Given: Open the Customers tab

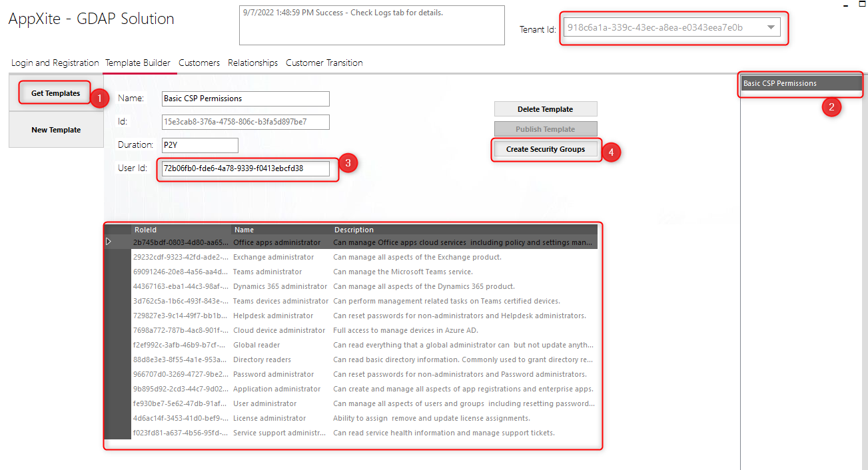Looking at the screenshot, I should [199, 63].
